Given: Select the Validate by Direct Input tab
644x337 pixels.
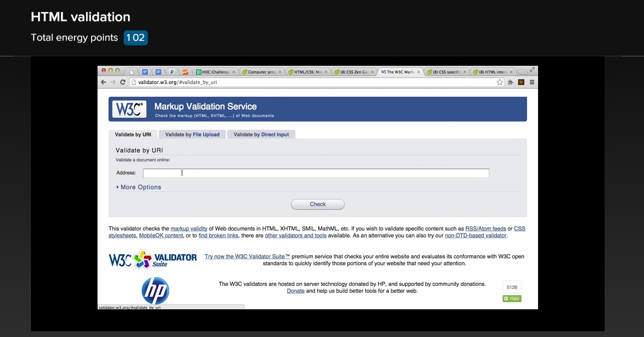Looking at the screenshot, I should coord(261,134).
